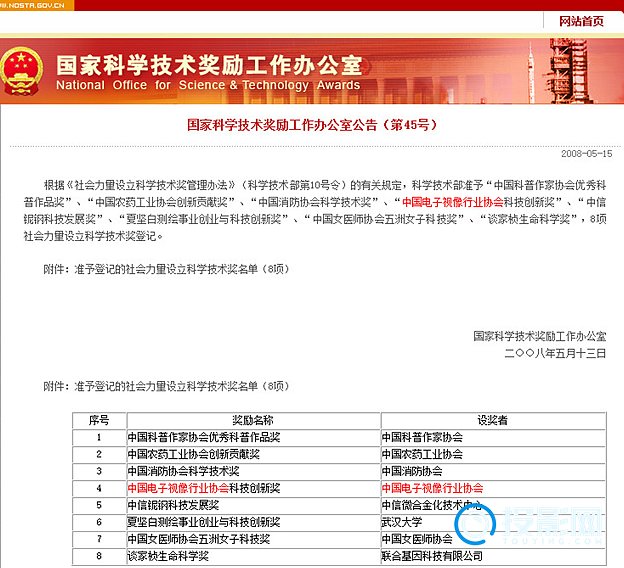
Task: Click row 1 中国科普作家协会优秀科普作品奖
Action: click(204, 437)
